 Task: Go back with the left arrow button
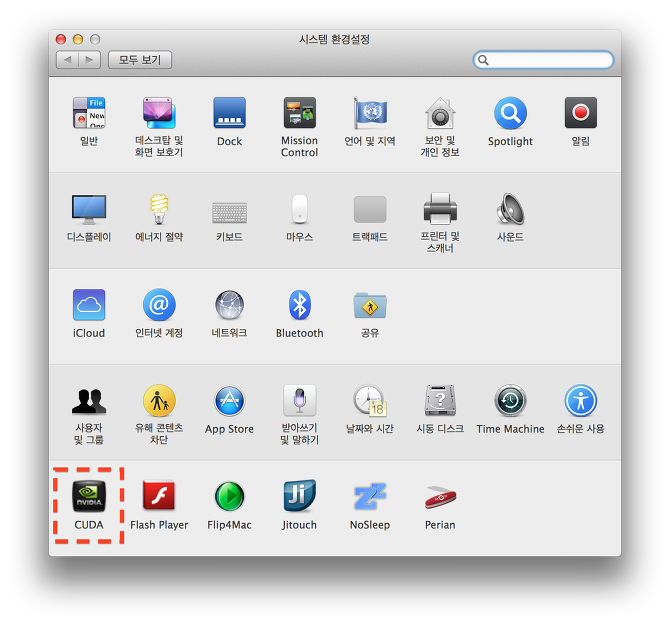(x=68, y=60)
